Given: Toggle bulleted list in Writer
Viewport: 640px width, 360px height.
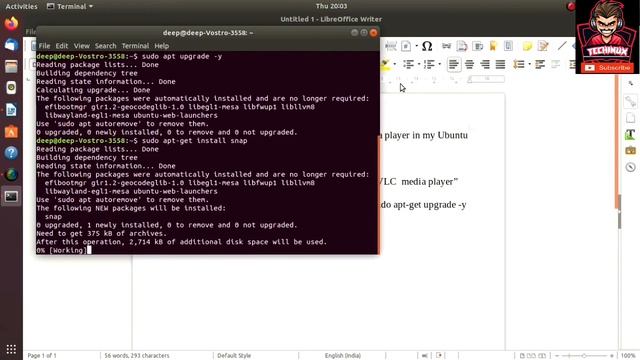Looking at the screenshot, I should click(x=408, y=64).
